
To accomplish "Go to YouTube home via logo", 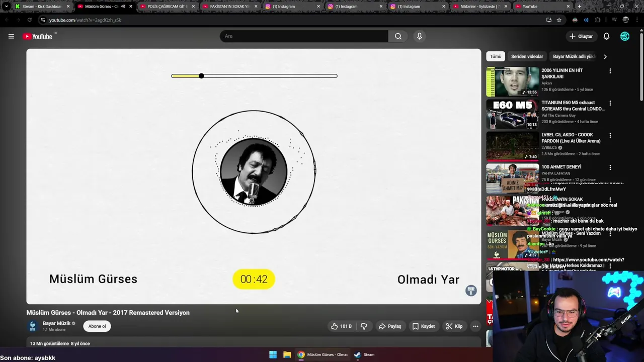I will pyautogui.click(x=37, y=36).
